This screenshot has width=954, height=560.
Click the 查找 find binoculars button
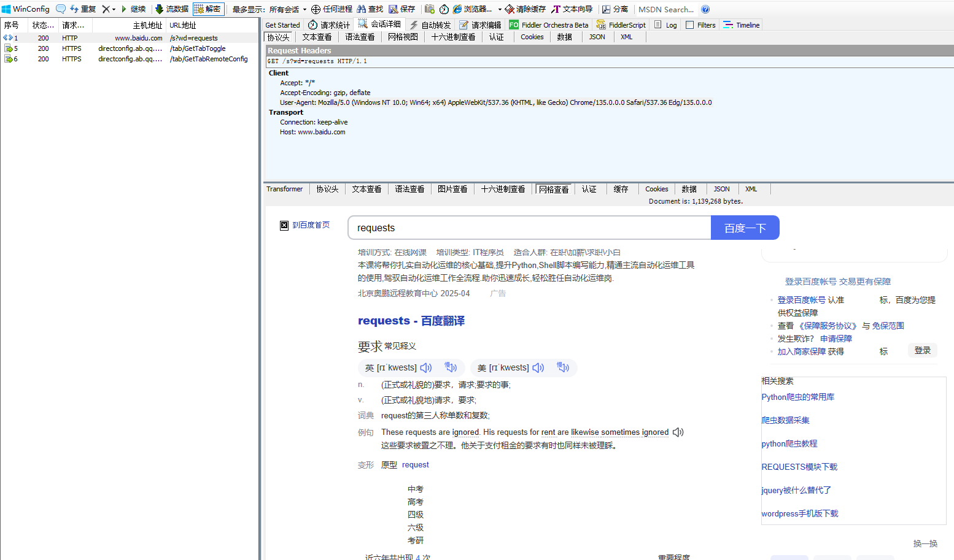point(370,9)
